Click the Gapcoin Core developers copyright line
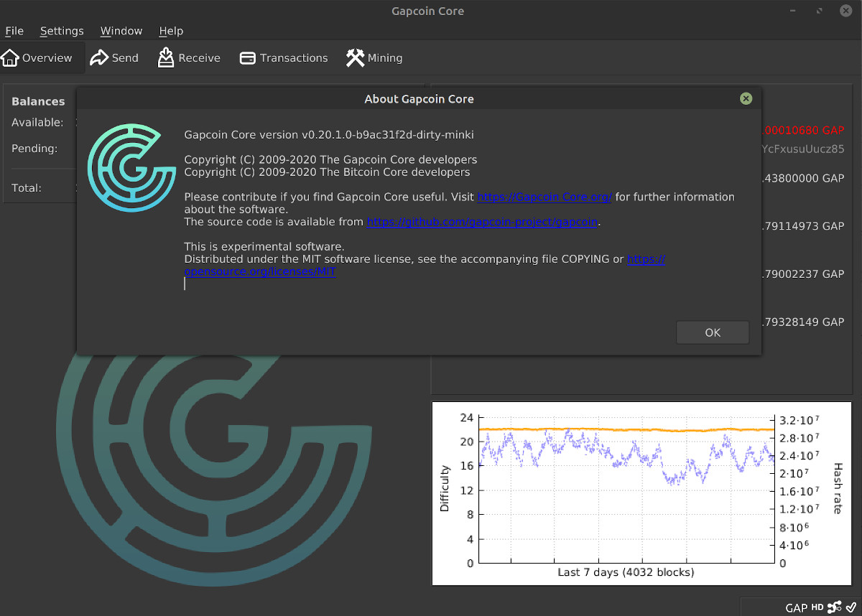862x616 pixels. coord(330,159)
